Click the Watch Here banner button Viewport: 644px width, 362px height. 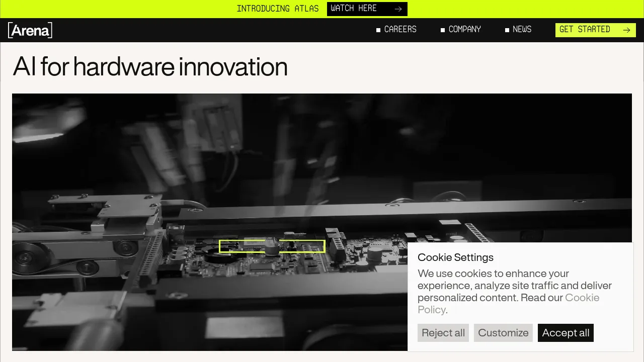tap(367, 9)
